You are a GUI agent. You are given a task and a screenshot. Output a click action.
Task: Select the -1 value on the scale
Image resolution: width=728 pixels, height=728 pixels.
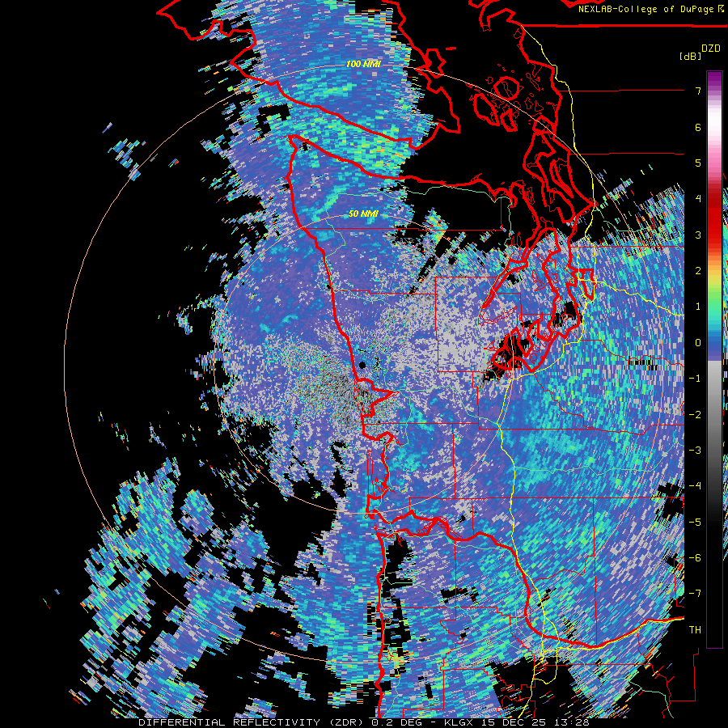tap(695, 379)
